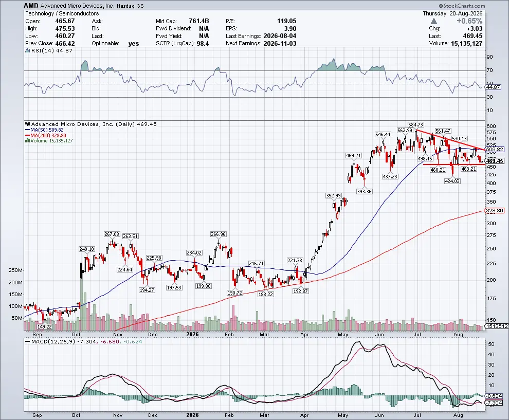Image resolution: width=509 pixels, height=420 pixels.
Task: Click the 194.27 price label
Action: [x=147, y=290]
